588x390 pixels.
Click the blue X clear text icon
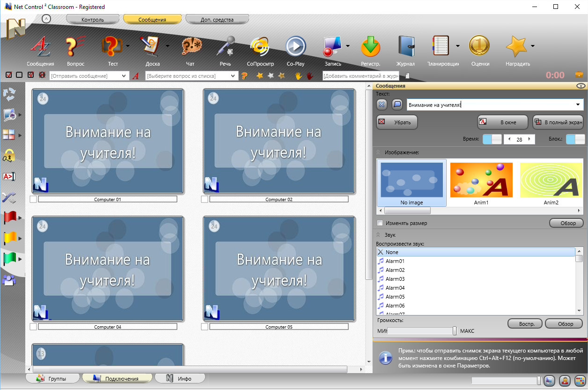pyautogui.click(x=382, y=105)
